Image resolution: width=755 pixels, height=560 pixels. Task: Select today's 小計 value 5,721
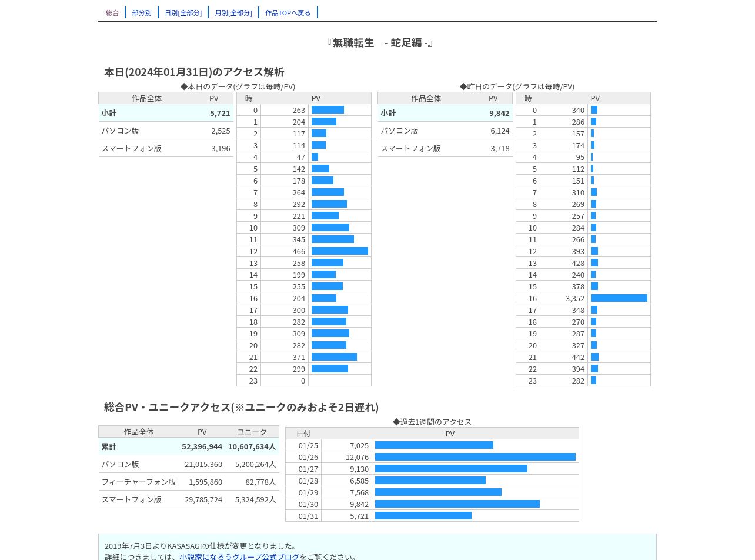tap(220, 113)
